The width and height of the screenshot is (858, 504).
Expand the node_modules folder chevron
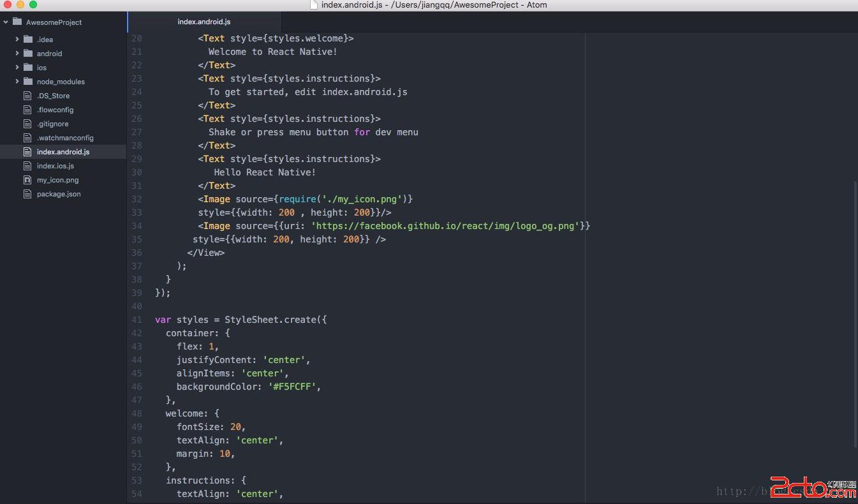[17, 82]
